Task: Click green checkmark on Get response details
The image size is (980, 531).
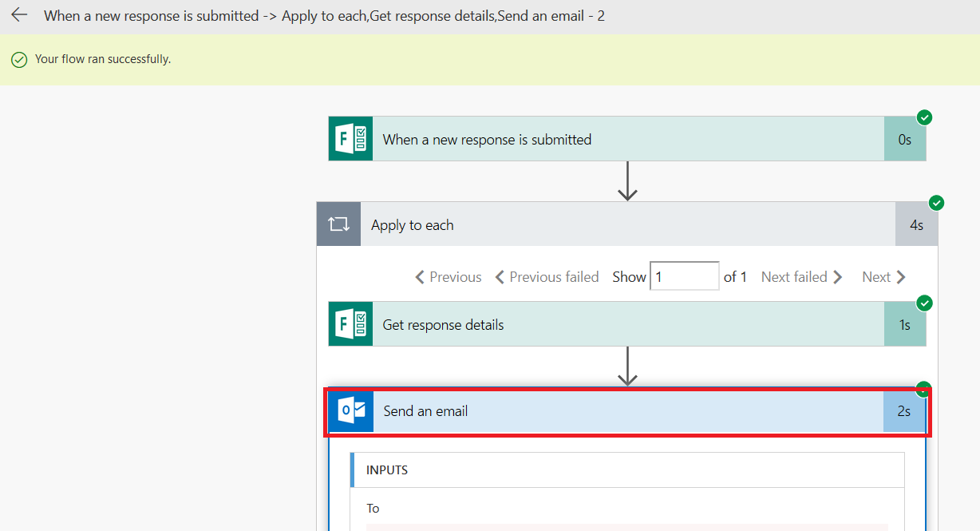Action: (x=924, y=303)
